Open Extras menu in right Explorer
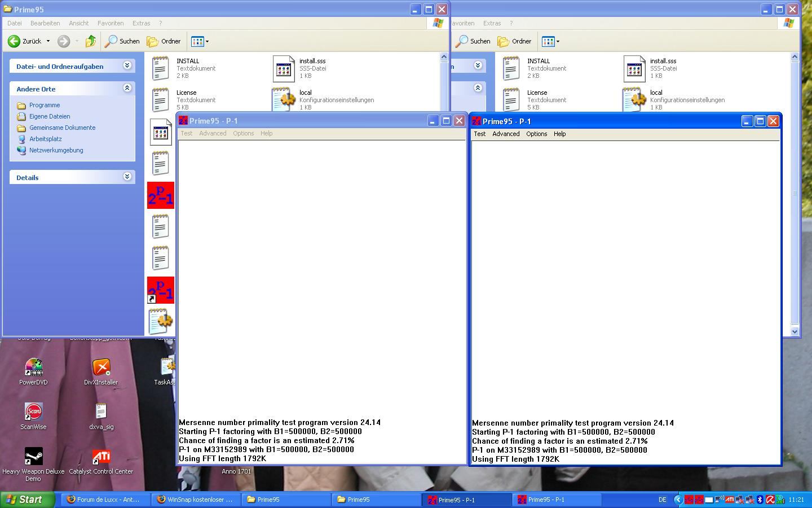This screenshot has width=812, height=508. pyautogui.click(x=492, y=23)
